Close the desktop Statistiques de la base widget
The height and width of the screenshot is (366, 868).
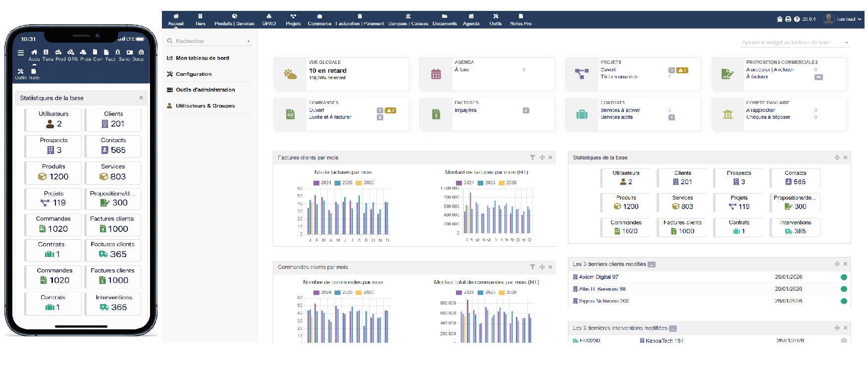(x=845, y=157)
